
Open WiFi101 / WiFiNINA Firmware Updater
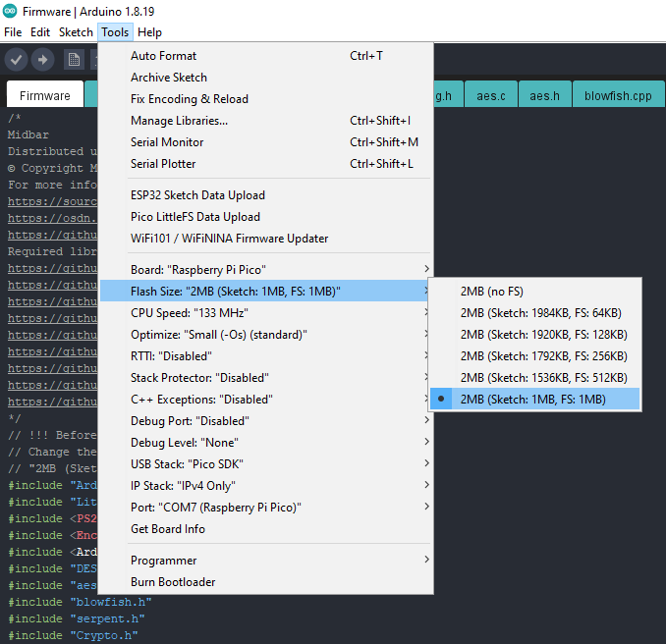pyautogui.click(x=266, y=239)
